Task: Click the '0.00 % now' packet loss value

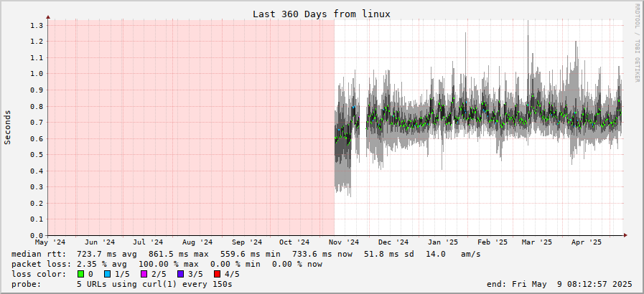Action: click(297, 264)
